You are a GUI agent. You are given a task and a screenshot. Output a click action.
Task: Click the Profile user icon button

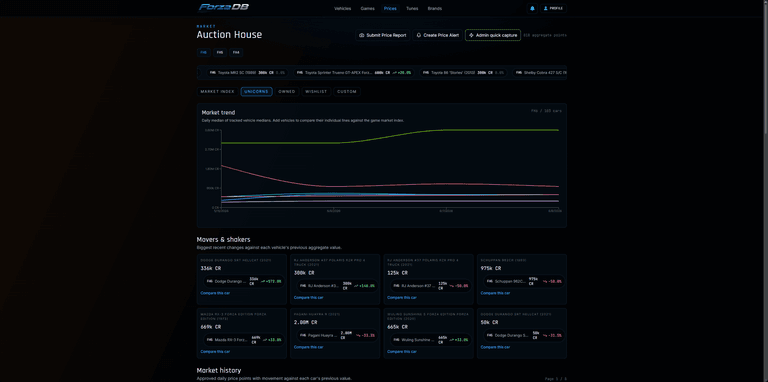click(x=546, y=8)
